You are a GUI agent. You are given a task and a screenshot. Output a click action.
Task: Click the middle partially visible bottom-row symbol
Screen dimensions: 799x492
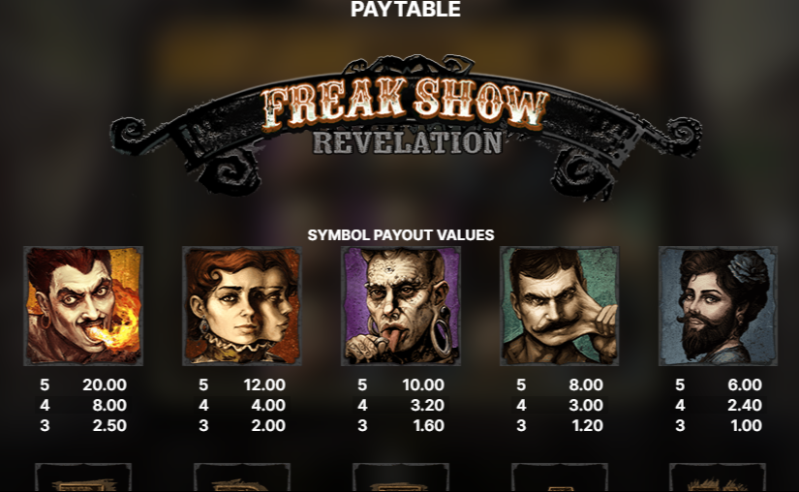tap(401, 477)
